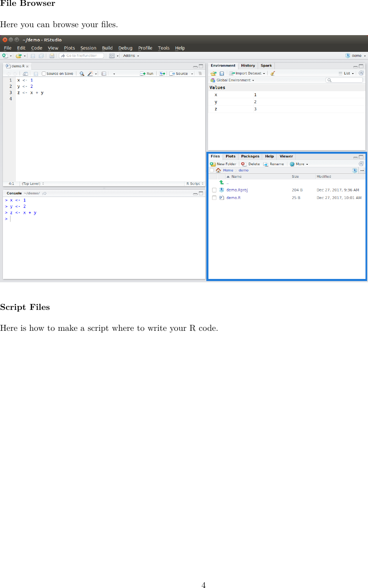
Task: Switch to the Spark tab
Action: (x=266, y=66)
